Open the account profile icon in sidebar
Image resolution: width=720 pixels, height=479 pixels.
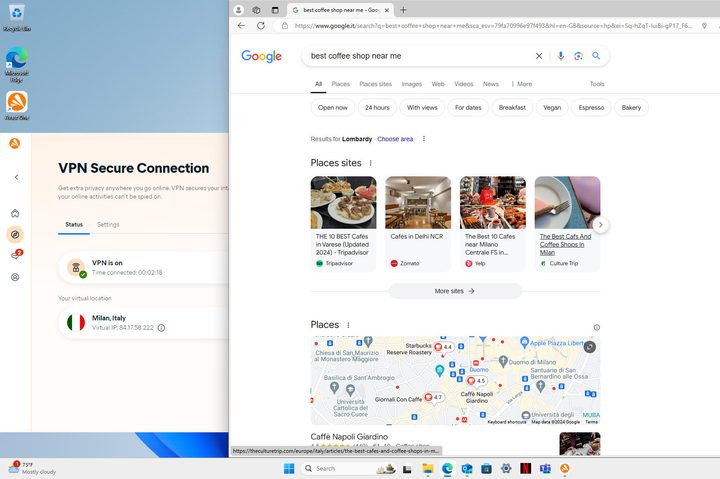pos(15,277)
